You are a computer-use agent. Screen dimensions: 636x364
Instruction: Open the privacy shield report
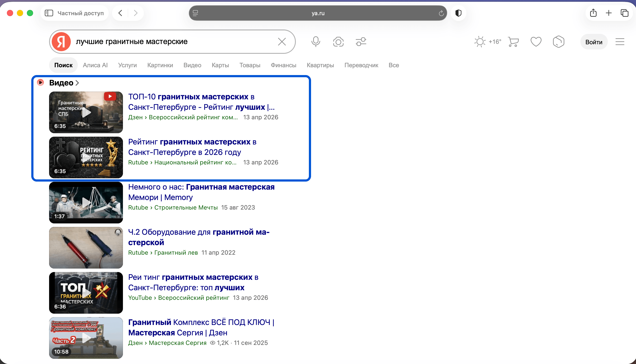point(458,13)
